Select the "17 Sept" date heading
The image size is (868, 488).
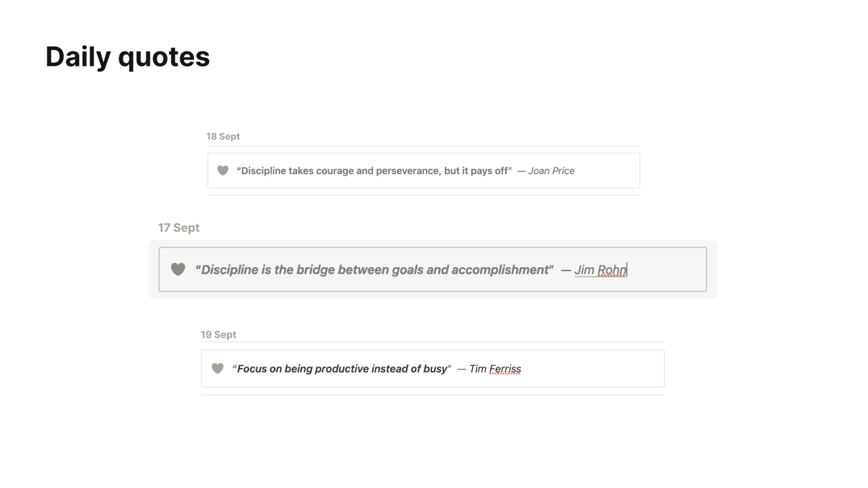tap(178, 228)
